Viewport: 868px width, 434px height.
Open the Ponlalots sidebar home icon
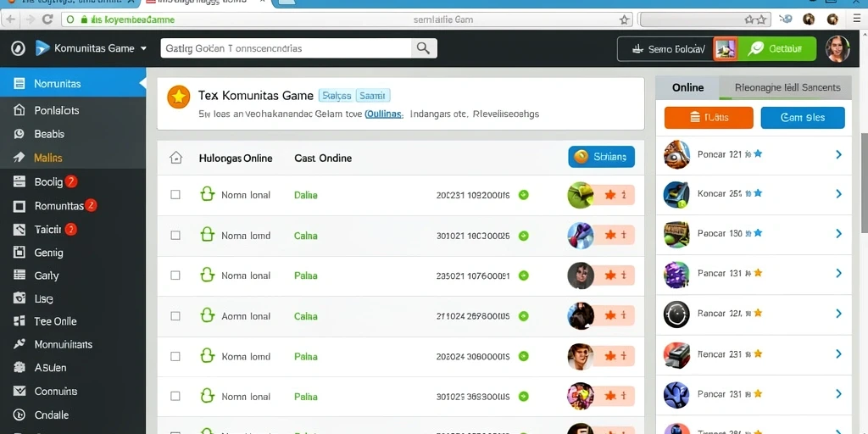coord(19,110)
